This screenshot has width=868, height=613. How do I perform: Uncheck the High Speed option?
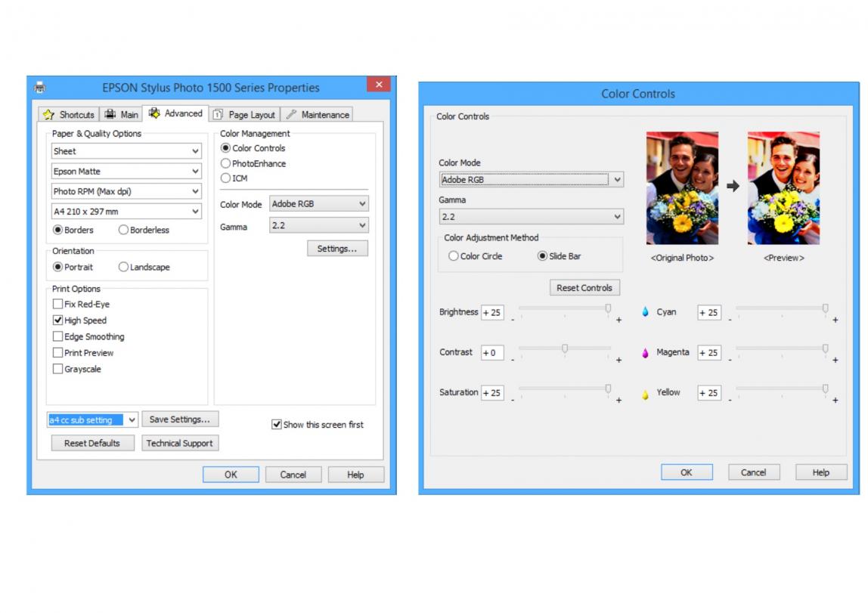(57, 320)
